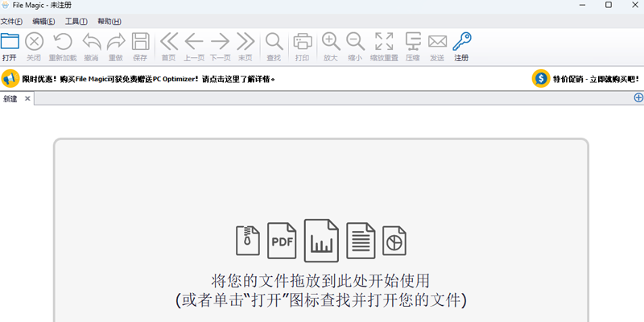Image resolution: width=644 pixels, height=322 pixels.
Task: Click the 关闭 (Close) toolbar icon
Action: pyautogui.click(x=34, y=42)
